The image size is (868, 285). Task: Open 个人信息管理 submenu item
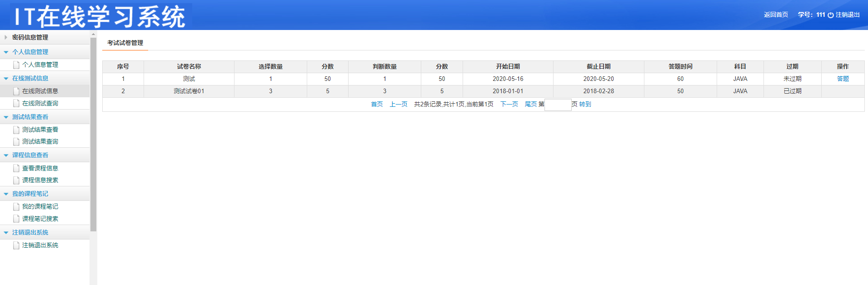[x=40, y=65]
